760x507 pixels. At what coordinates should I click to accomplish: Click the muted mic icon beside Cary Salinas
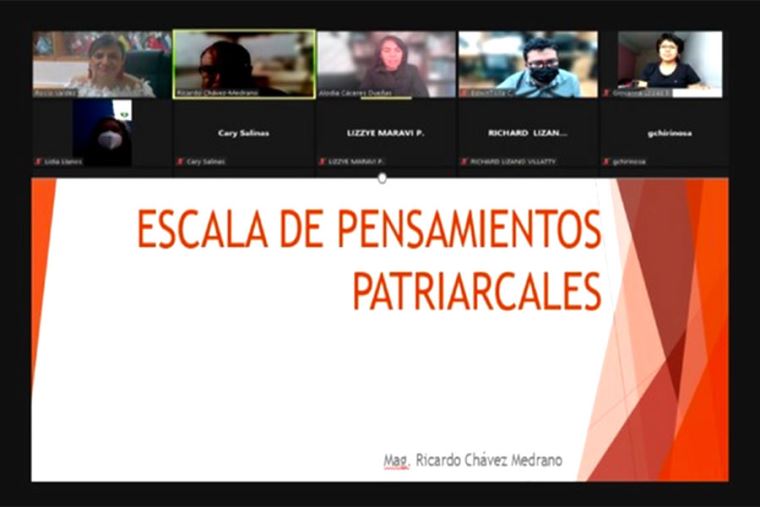click(x=180, y=161)
